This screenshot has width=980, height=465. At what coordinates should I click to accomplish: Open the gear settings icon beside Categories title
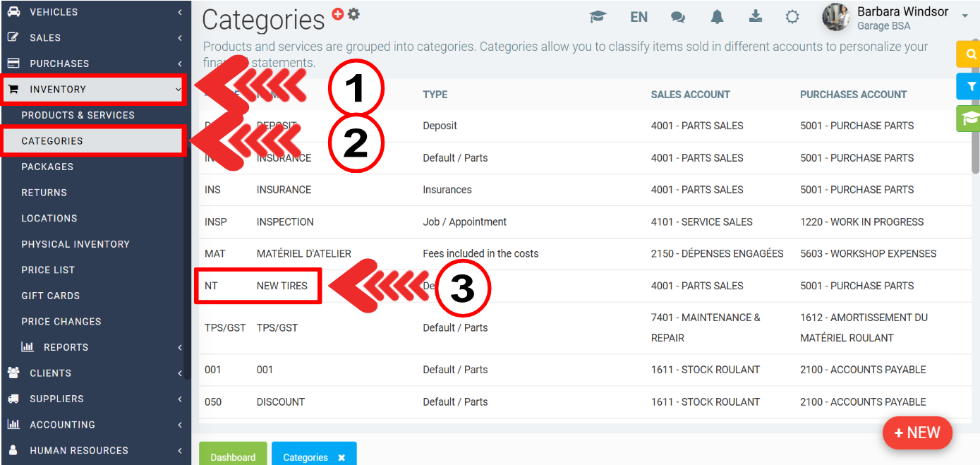pyautogui.click(x=353, y=14)
